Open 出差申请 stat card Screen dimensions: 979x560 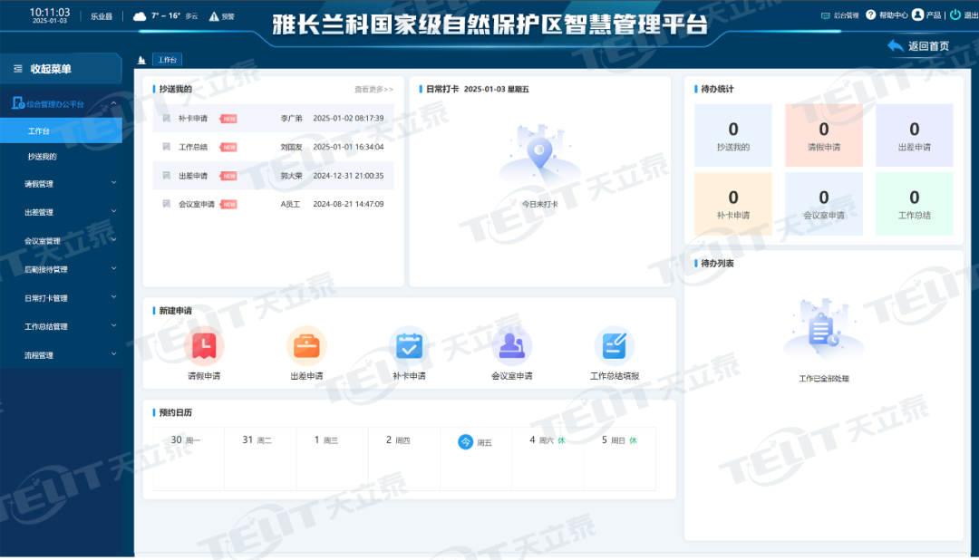[914, 136]
